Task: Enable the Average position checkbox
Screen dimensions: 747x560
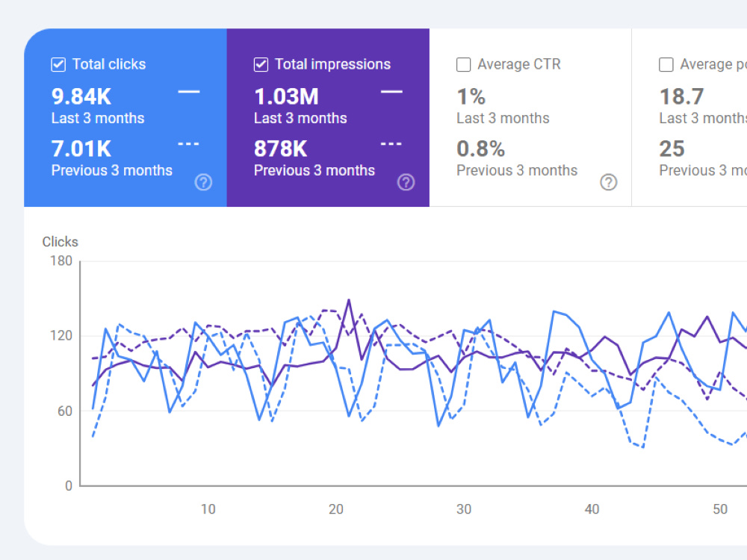Action: coord(666,64)
